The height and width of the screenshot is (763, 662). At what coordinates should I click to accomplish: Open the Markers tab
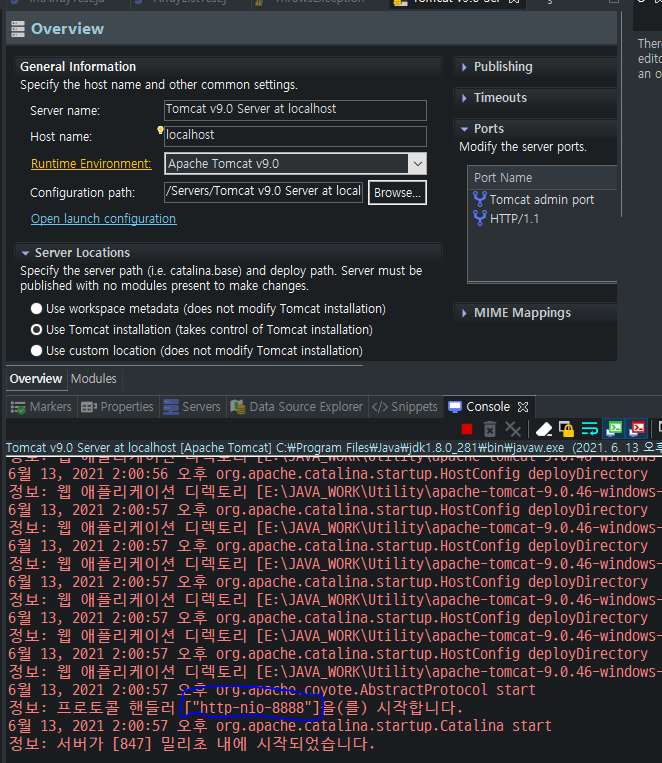point(41,407)
